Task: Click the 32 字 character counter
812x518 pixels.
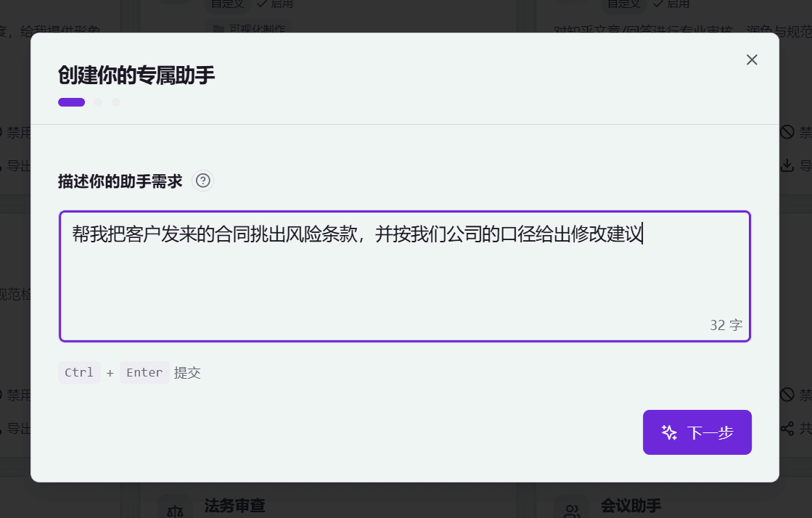Action: pos(726,325)
